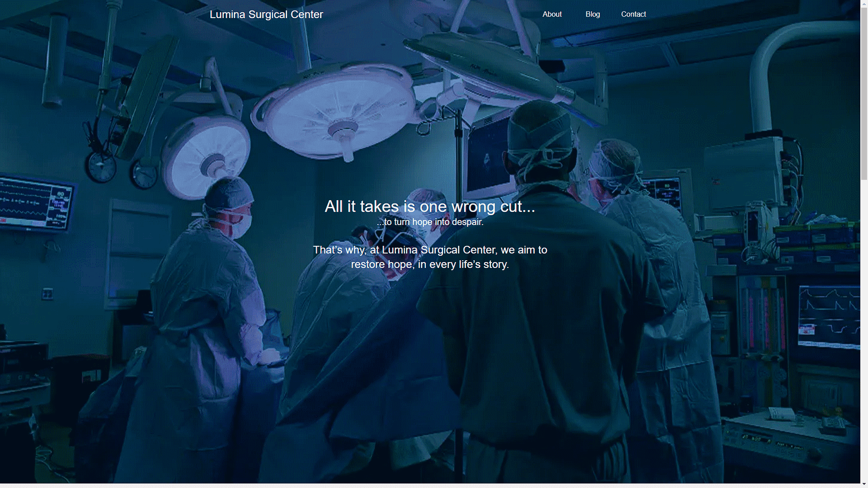Click the hero text overlay region

[x=429, y=235]
